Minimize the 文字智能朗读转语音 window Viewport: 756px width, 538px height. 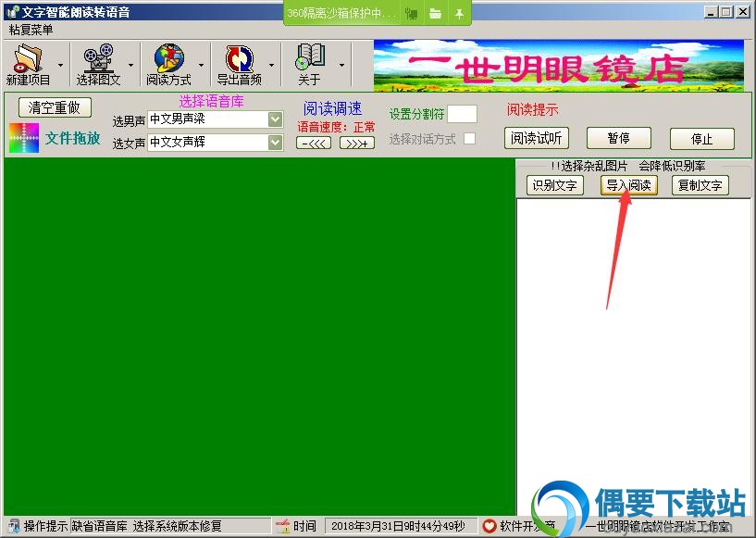[711, 12]
